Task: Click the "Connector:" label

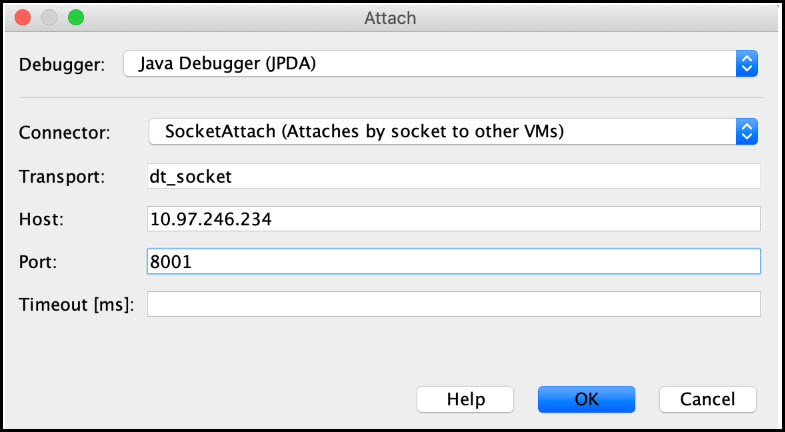Action: pos(65,132)
